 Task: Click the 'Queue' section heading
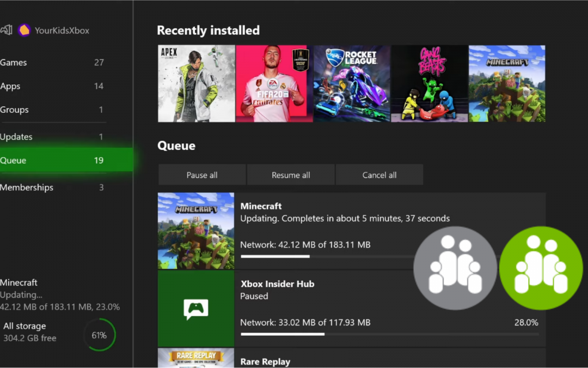click(x=176, y=146)
